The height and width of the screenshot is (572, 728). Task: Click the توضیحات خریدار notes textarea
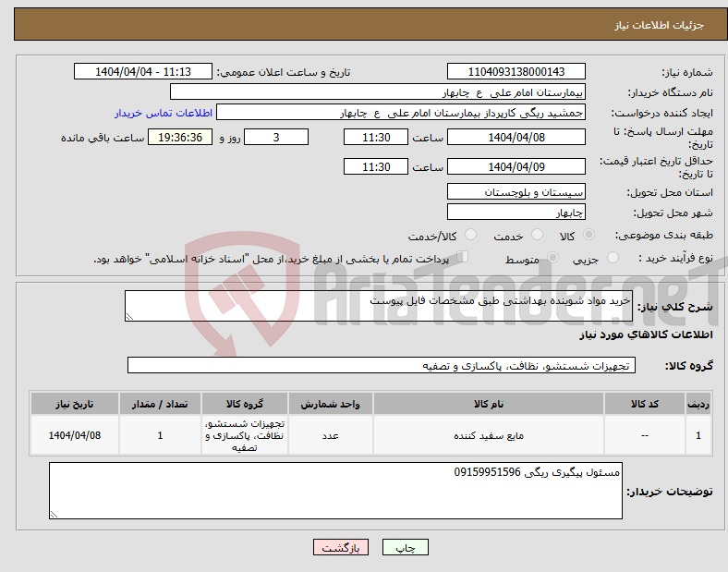335,491
